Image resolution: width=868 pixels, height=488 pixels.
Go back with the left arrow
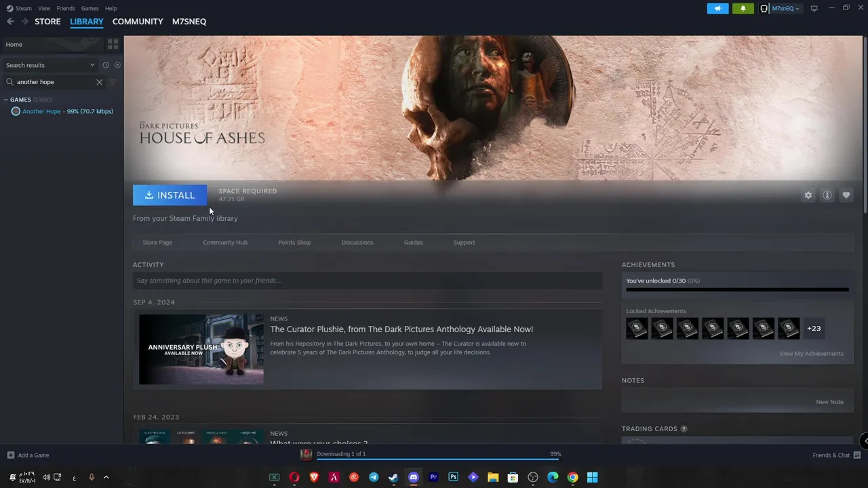[10, 22]
